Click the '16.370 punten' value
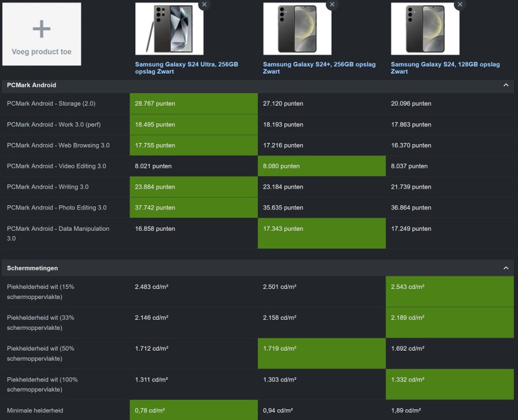This screenshot has width=518, height=420. 411,145
